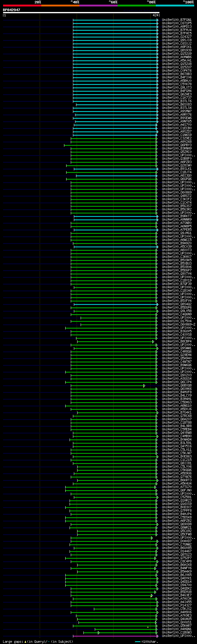Screen dimensions: 197x644
Task: Click the purple alignment bar in the last row
Action: [115, 636]
